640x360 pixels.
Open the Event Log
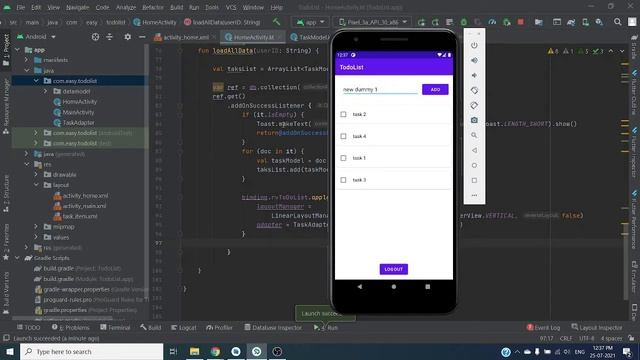click(543, 327)
